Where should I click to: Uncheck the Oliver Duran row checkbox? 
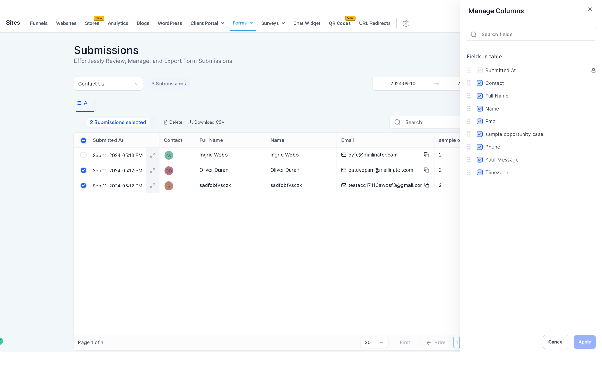[x=83, y=170]
